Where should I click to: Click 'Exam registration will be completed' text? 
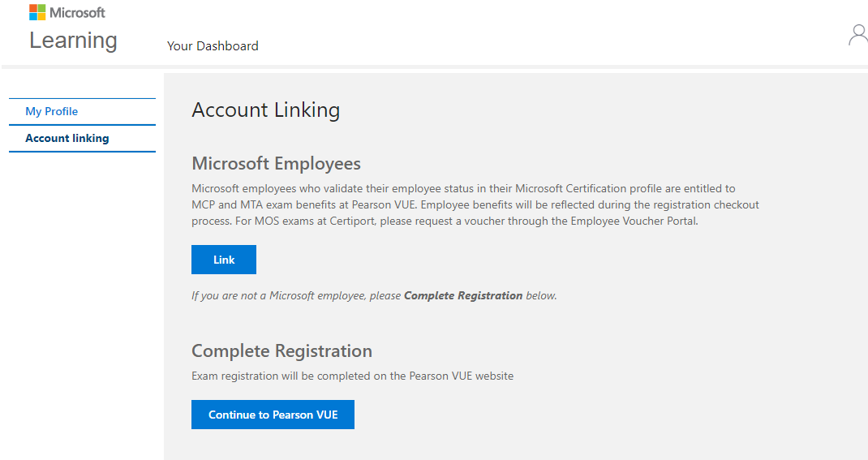353,376
